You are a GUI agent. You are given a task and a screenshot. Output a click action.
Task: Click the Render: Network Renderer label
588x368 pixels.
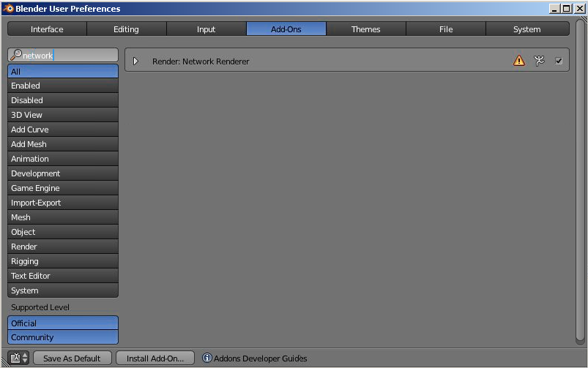coord(201,61)
